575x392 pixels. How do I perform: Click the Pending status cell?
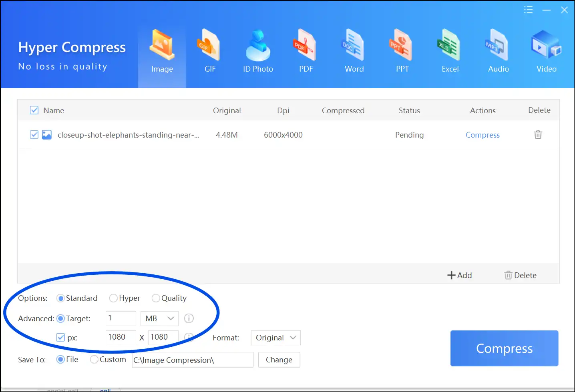click(409, 135)
